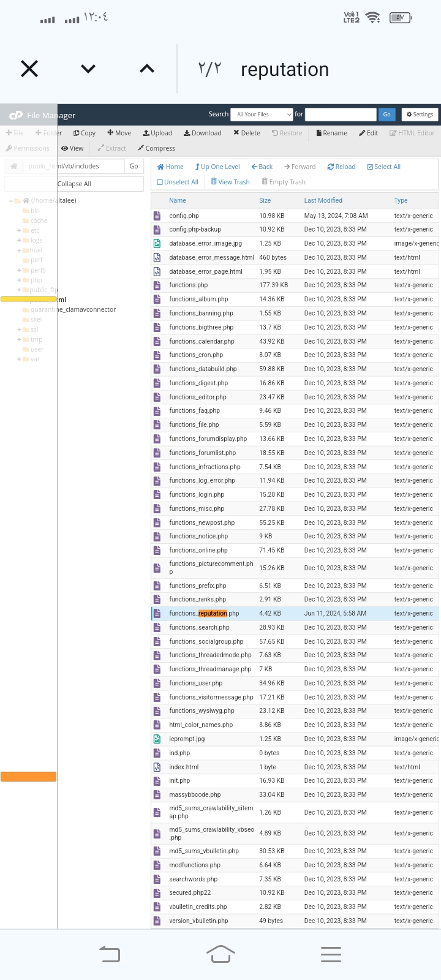441x980 pixels.
Task: Select init.php file name
Action: 179,780
